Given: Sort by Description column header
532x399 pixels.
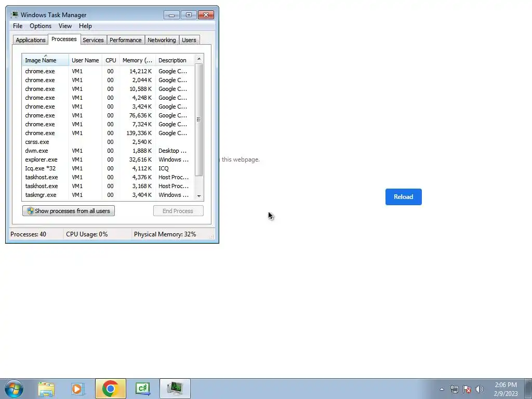Looking at the screenshot, I should click(x=175, y=60).
